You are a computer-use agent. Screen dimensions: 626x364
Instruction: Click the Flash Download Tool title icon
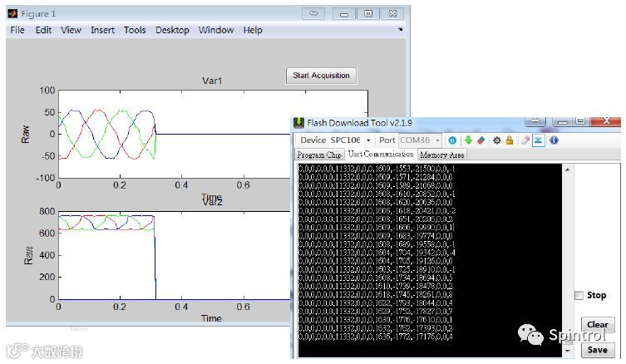click(298, 123)
